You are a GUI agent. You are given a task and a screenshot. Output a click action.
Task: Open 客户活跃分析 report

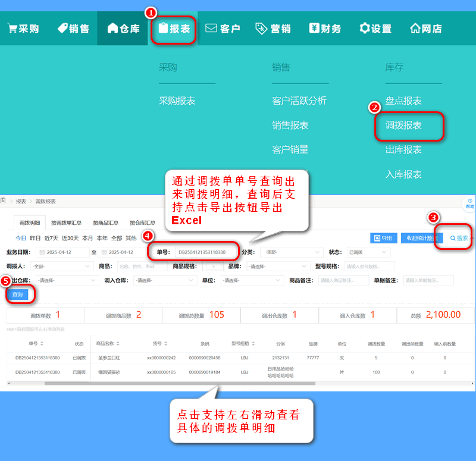coord(299,101)
